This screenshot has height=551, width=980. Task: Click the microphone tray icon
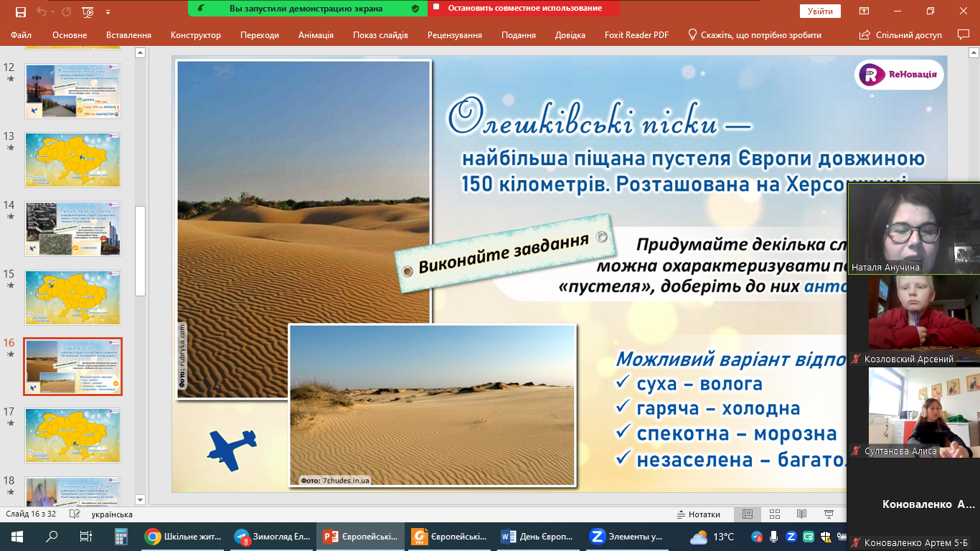[x=773, y=537]
